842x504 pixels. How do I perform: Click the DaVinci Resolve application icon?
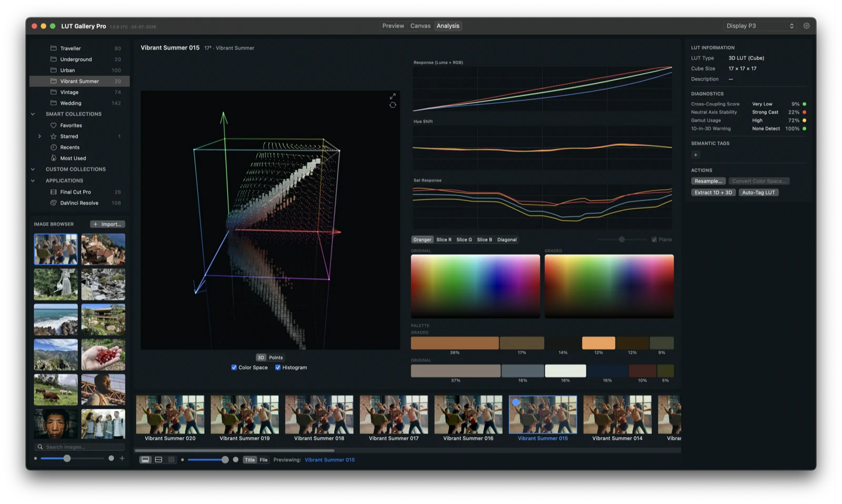tap(53, 203)
